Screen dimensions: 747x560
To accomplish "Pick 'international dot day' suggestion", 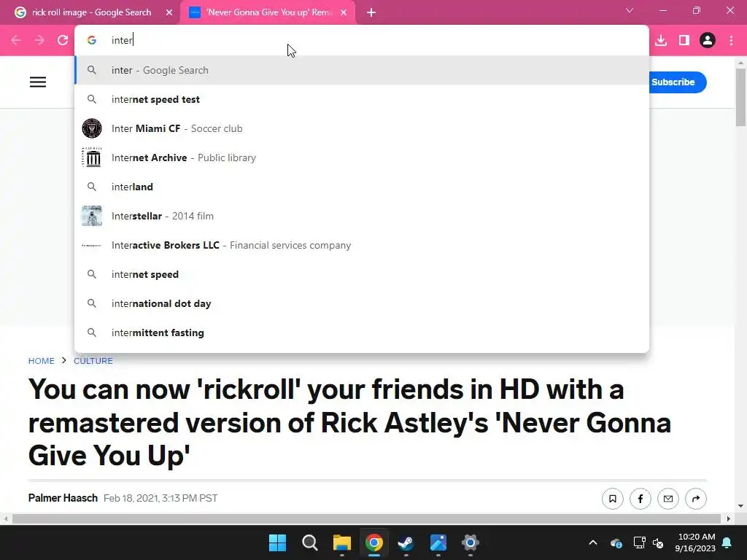I will click(362, 303).
